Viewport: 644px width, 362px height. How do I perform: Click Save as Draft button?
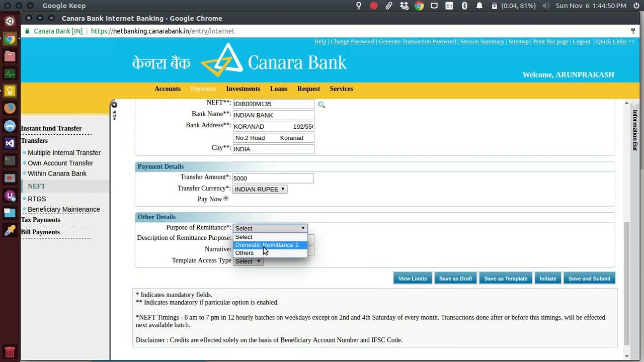(455, 279)
